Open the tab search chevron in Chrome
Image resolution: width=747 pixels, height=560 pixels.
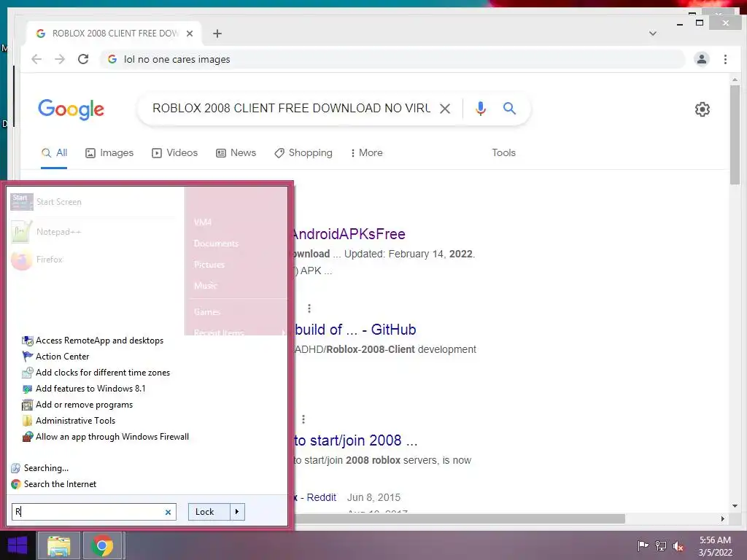click(653, 34)
